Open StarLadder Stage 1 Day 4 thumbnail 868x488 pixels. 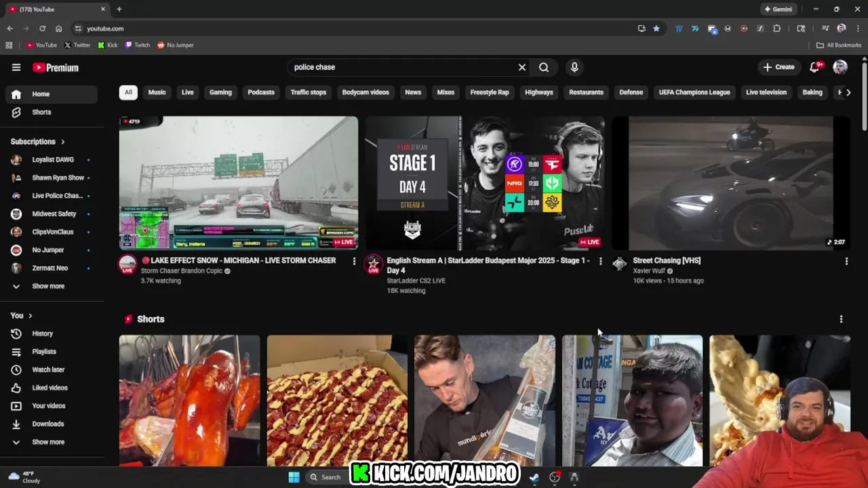485,183
